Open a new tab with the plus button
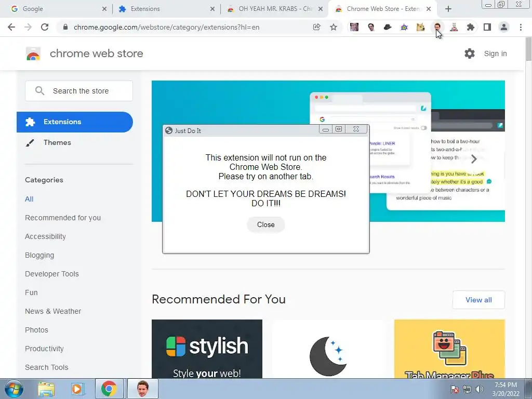 [448, 9]
